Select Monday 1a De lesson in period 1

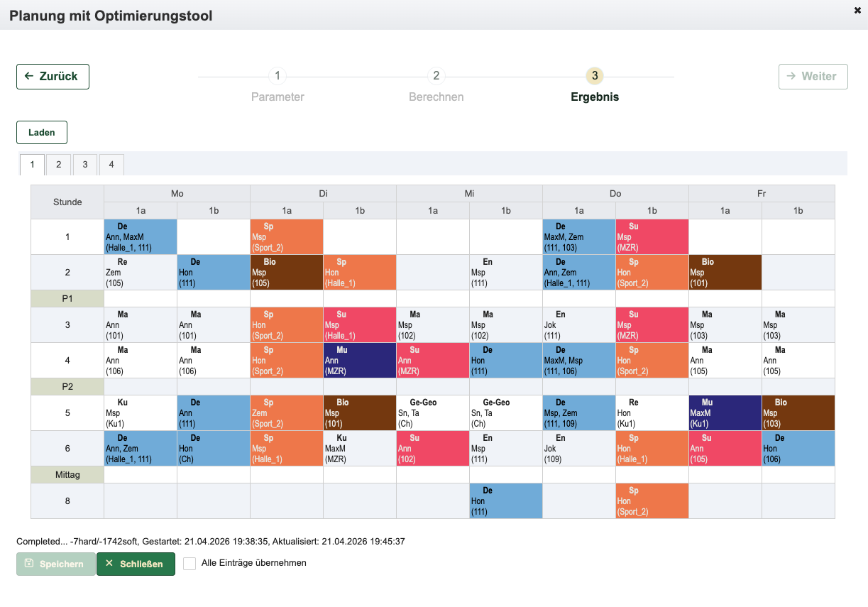141,237
